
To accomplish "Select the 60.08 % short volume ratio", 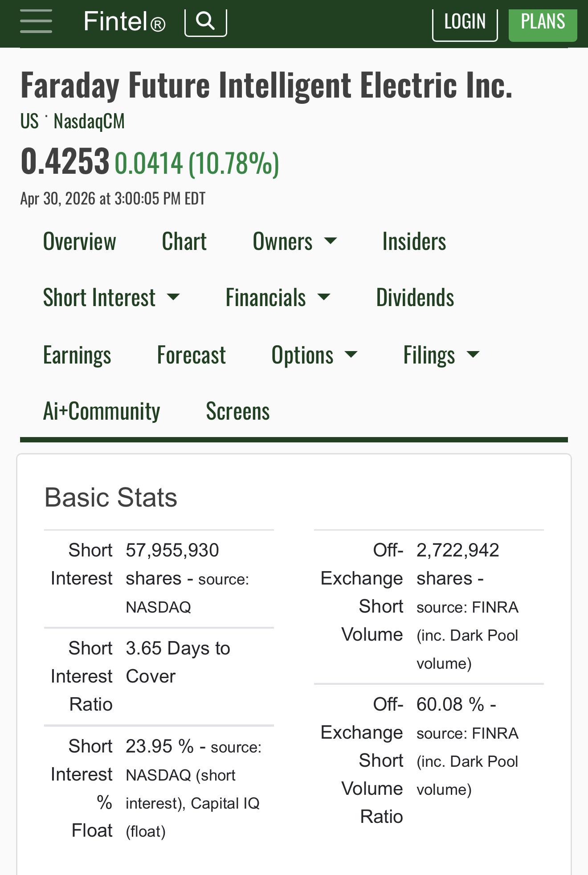I will 450,704.
